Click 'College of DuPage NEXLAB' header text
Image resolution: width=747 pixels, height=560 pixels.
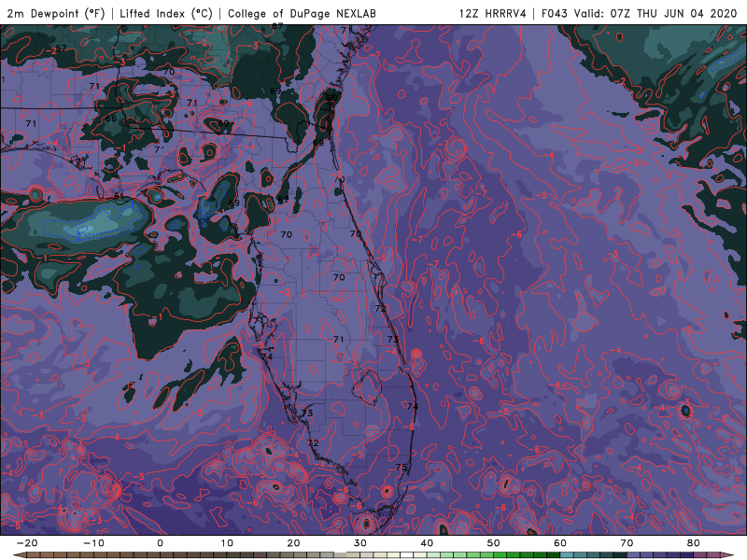(x=302, y=13)
